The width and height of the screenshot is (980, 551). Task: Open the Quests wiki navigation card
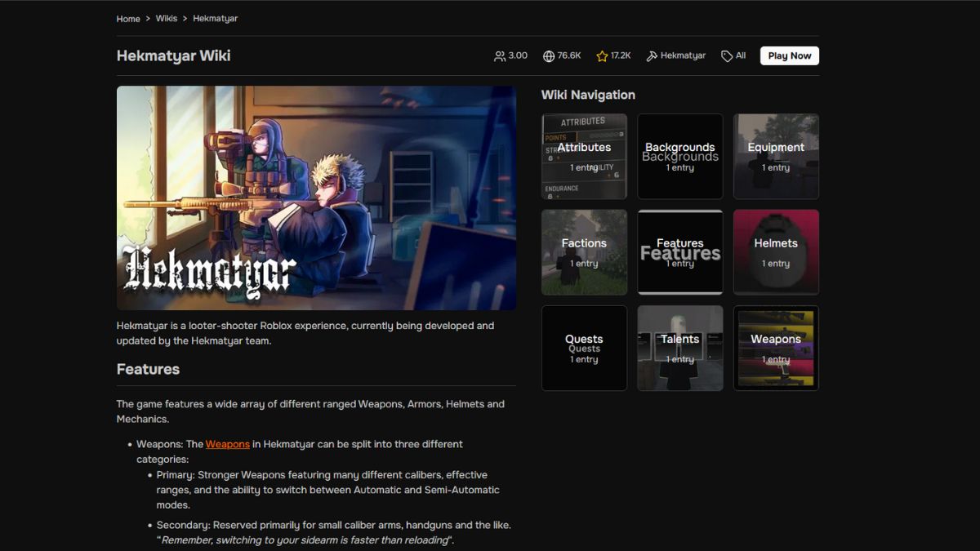(584, 348)
